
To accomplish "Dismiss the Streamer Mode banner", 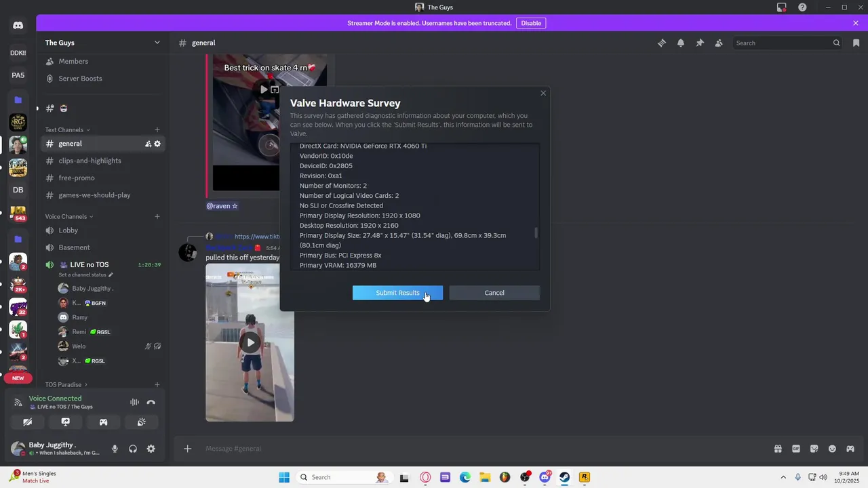I will (856, 23).
